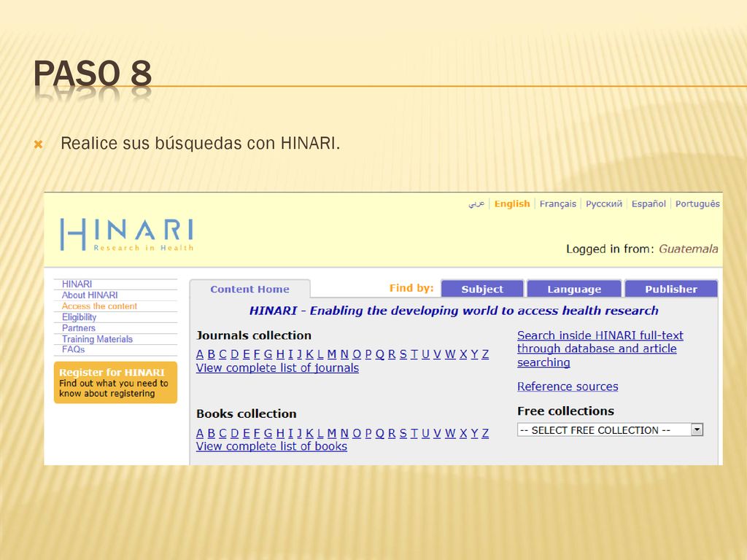The image size is (747, 560).
Task: Select letter S in Journals collection
Action: (403, 354)
